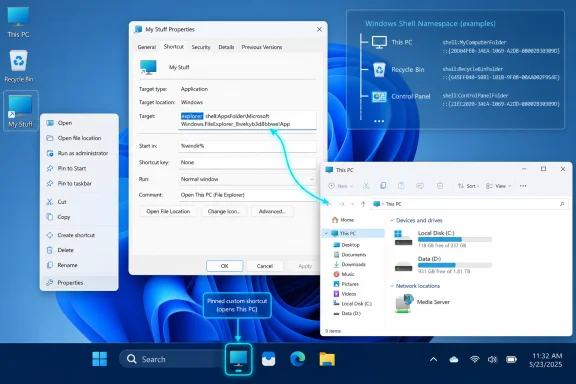Select the This PC desktop icon
Image resolution: width=576 pixels, height=384 pixels.
coord(18,22)
